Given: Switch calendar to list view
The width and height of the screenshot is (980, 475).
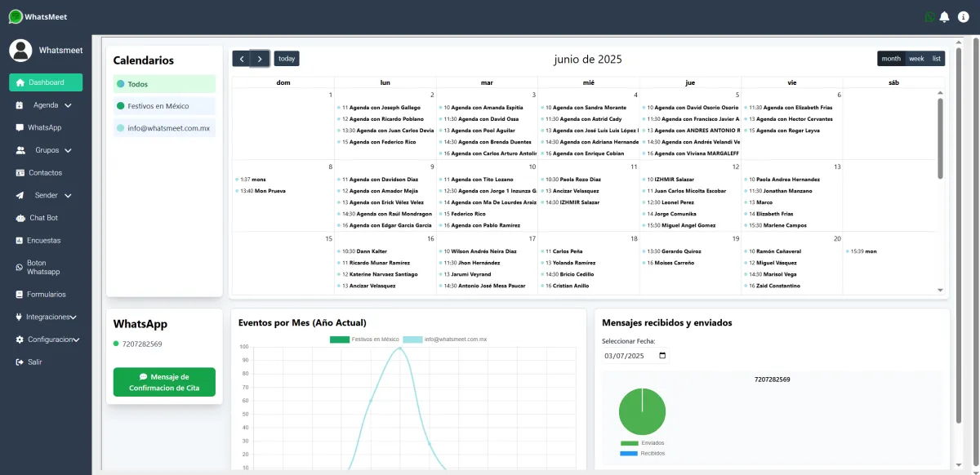Looking at the screenshot, I should tap(937, 59).
